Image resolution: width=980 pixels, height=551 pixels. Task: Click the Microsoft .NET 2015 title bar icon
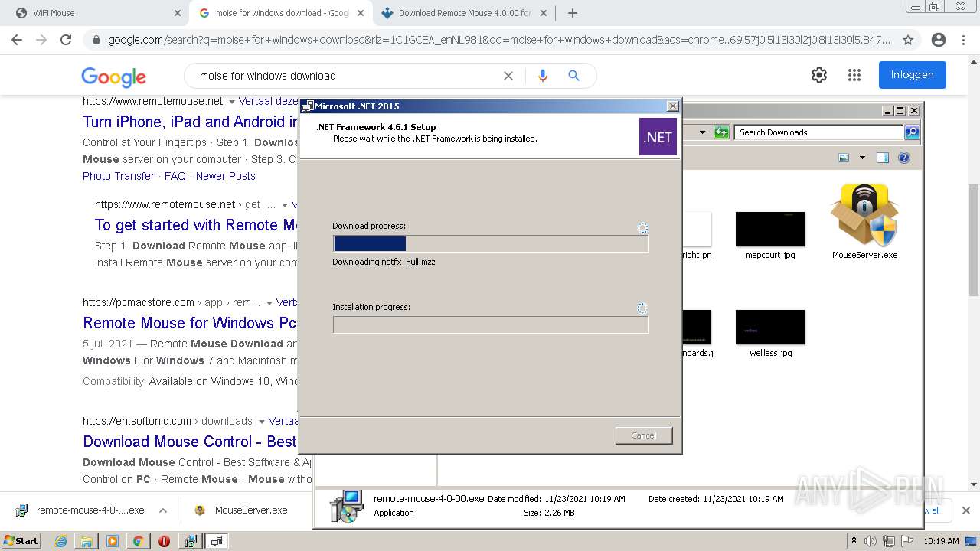click(x=308, y=106)
